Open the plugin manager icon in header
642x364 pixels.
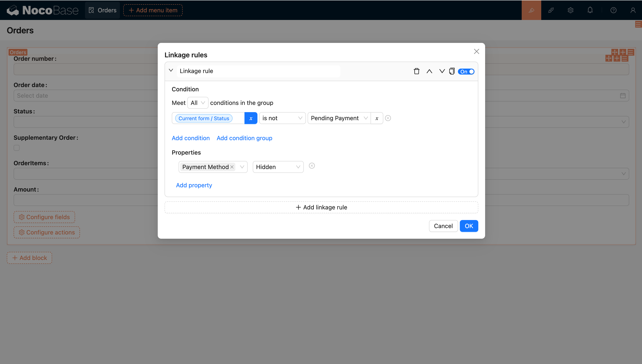551,10
